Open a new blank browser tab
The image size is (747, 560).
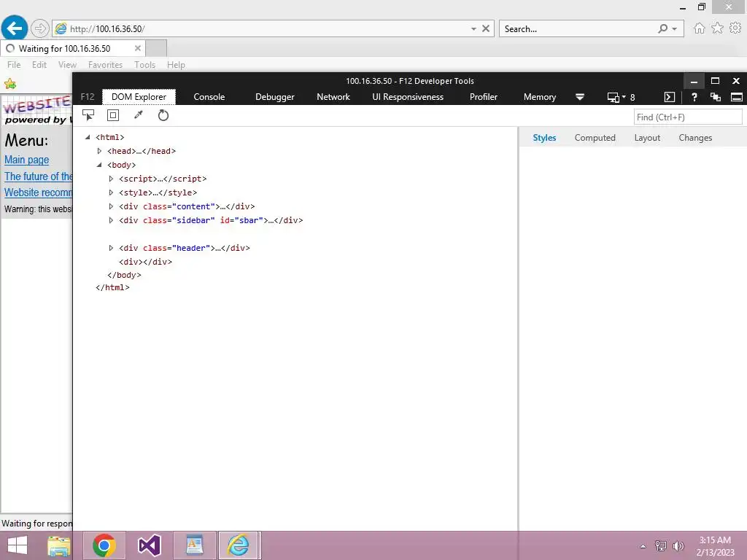[156, 48]
